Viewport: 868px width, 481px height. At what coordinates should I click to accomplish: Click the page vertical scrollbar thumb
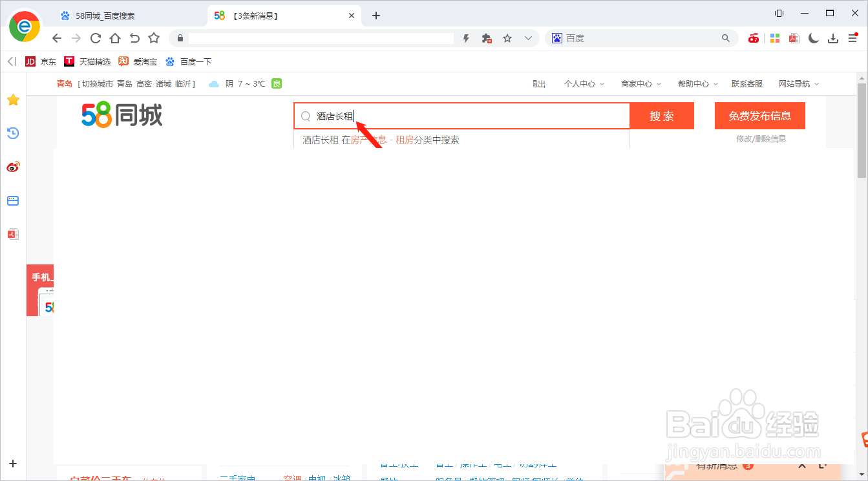862,129
